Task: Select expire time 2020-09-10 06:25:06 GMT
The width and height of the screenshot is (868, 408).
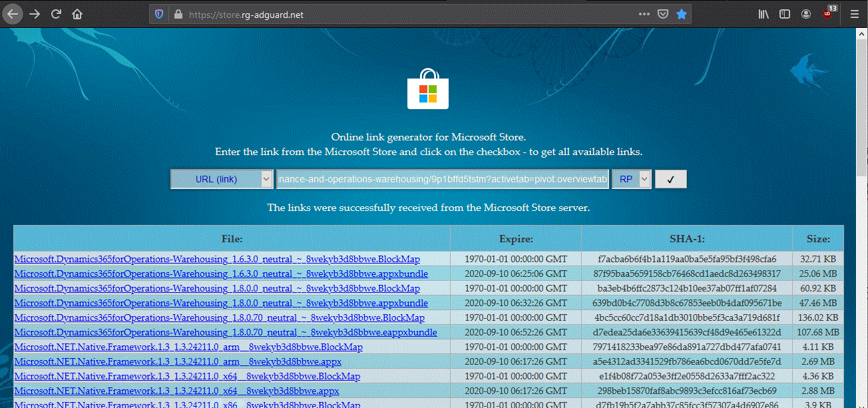Action: 516,274
